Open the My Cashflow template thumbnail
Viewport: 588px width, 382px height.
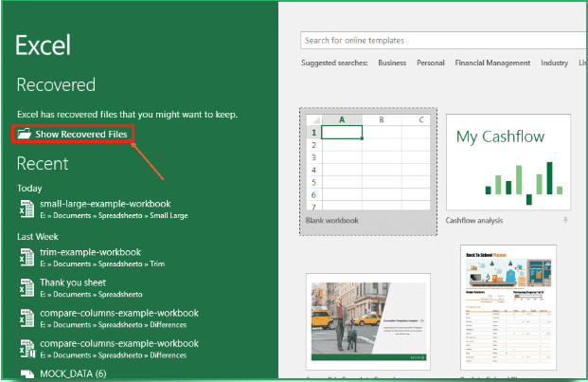508,162
